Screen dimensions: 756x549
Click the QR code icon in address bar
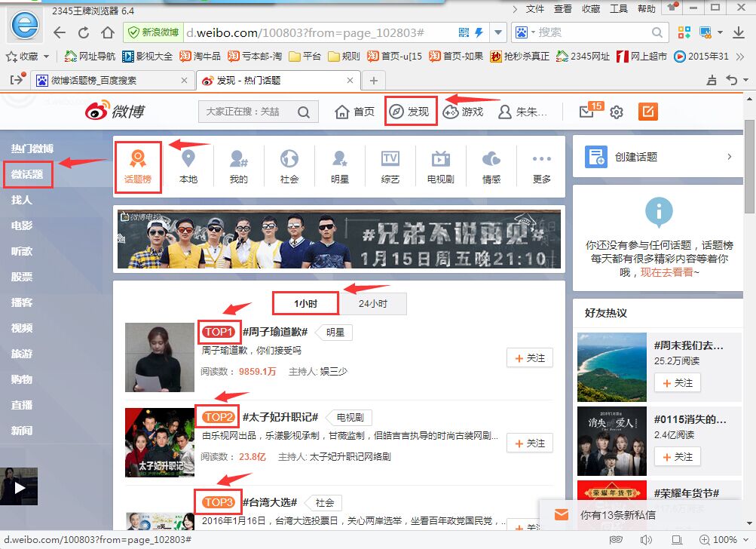pyautogui.click(x=464, y=32)
